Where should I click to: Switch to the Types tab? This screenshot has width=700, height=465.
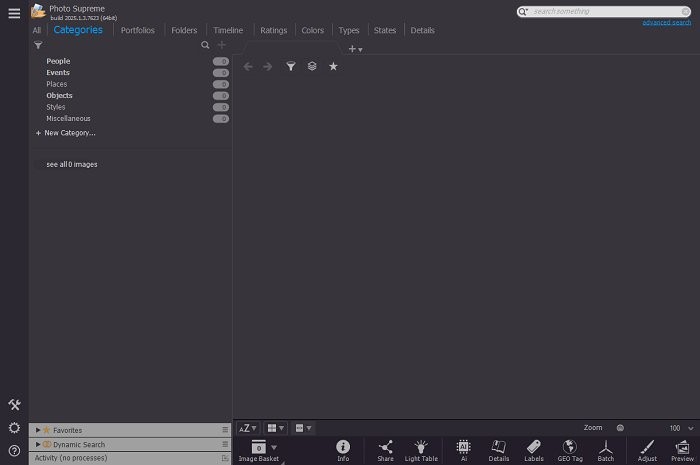[x=349, y=30]
